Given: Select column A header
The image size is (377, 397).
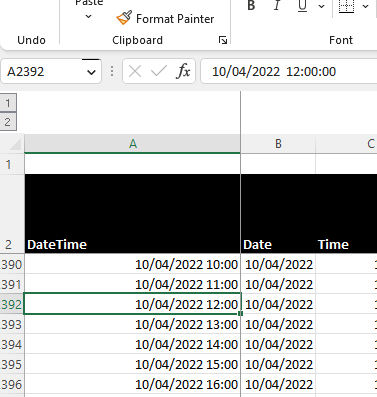Looking at the screenshot, I should pyautogui.click(x=132, y=144).
